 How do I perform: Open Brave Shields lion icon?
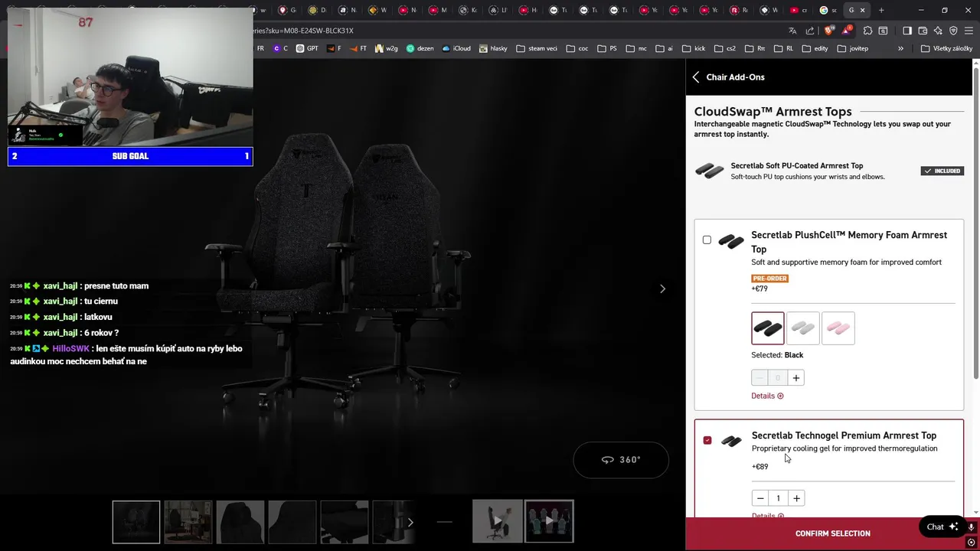tap(828, 31)
